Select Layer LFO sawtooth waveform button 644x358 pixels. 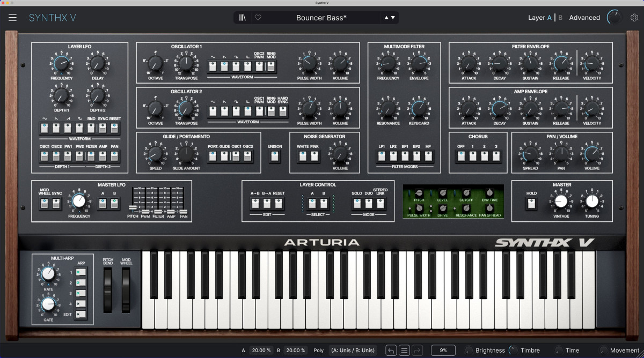[x=57, y=128]
